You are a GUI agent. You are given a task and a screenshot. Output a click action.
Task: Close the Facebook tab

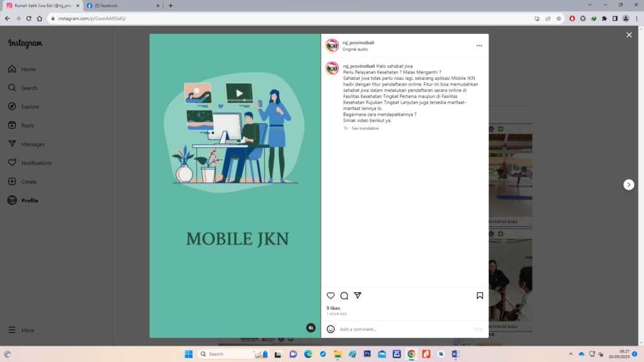click(158, 6)
